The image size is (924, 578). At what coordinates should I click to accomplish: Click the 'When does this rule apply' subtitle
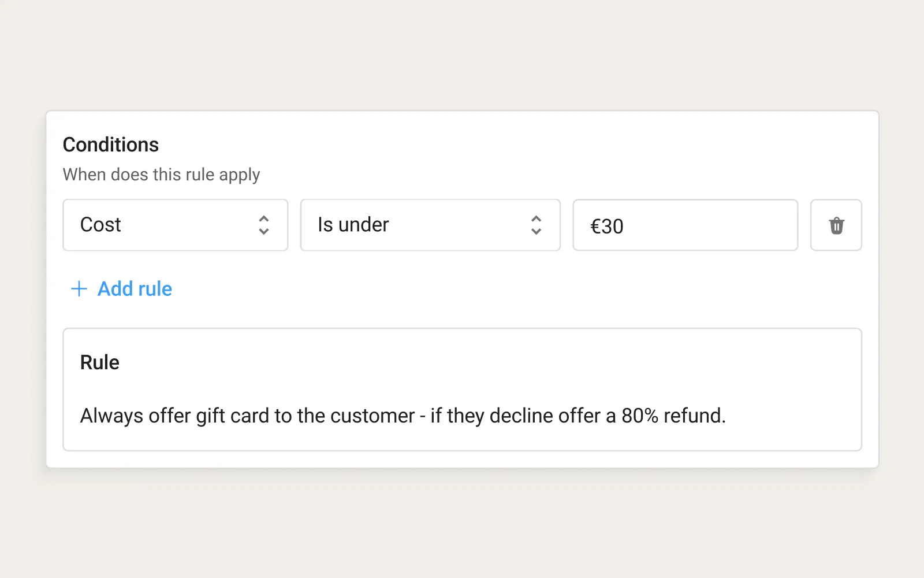162,175
